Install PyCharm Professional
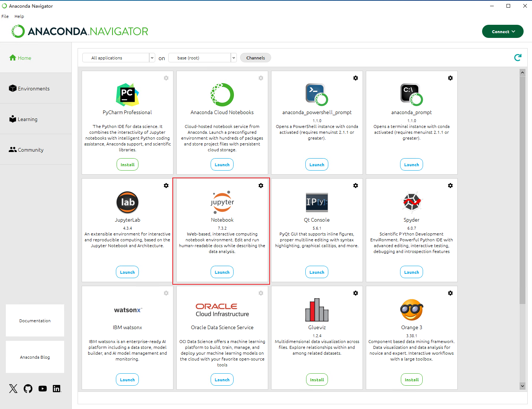 [128, 164]
